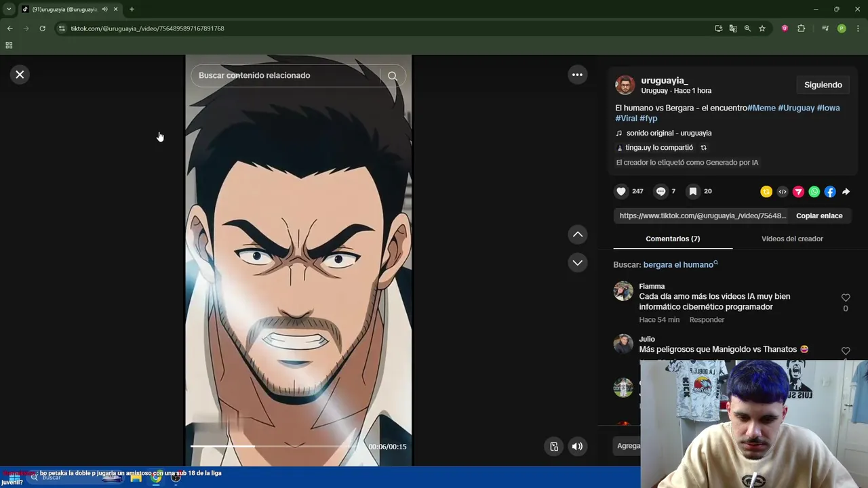The width and height of the screenshot is (868, 488).
Task: Open a new tab with plus
Action: 132,9
